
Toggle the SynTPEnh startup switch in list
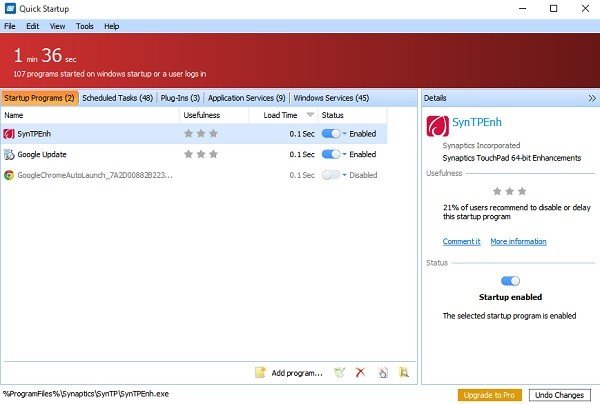pos(331,134)
